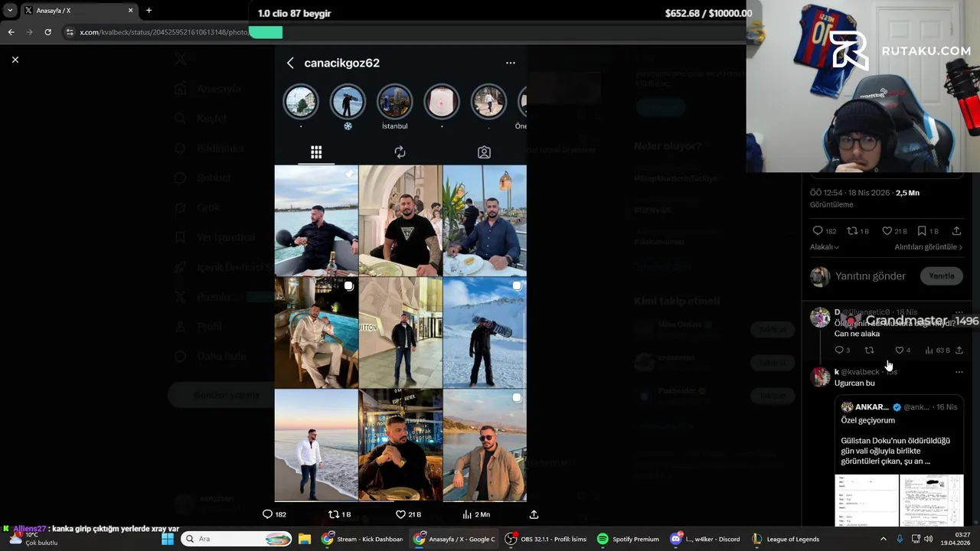Close the photo viewer with the X button
980x551 pixels.
tap(15, 60)
